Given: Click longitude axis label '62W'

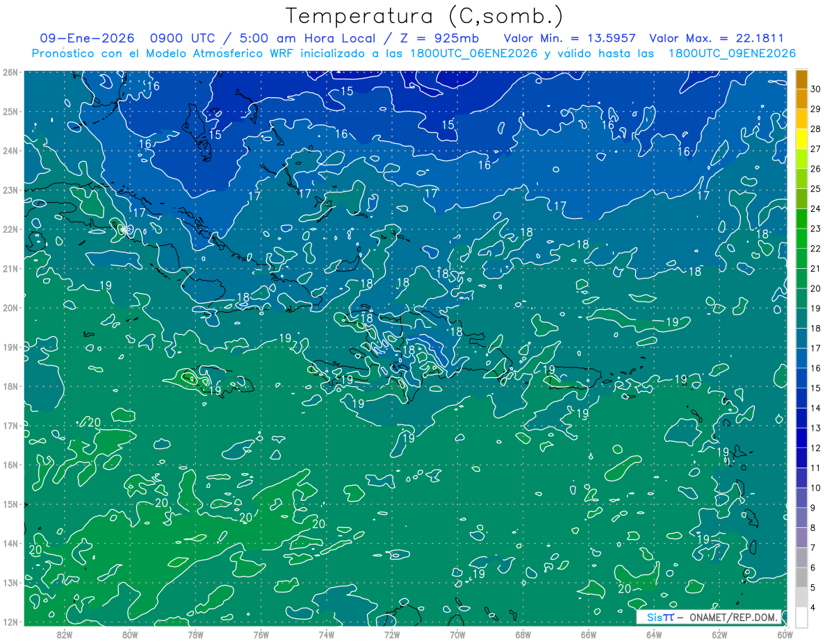Looking at the screenshot, I should coord(720,635).
